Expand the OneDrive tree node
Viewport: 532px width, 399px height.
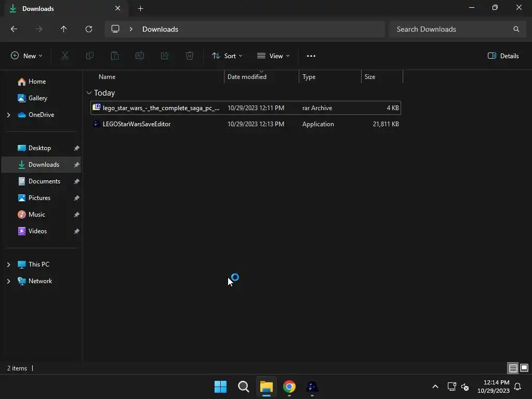[8, 115]
